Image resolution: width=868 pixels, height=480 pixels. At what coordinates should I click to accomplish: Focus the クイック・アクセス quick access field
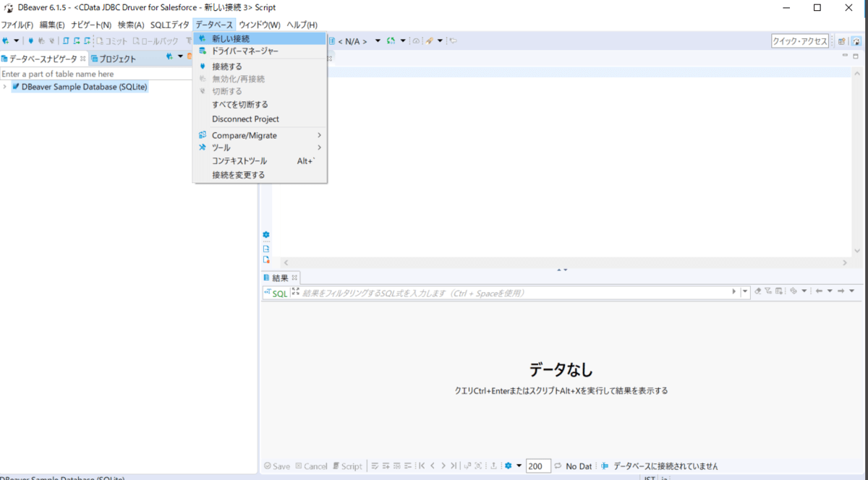coord(800,41)
